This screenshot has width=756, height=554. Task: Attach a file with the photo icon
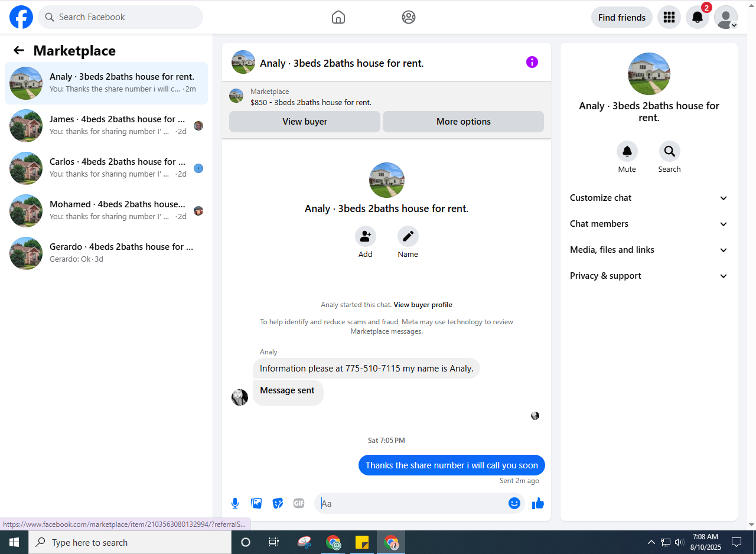(x=256, y=503)
